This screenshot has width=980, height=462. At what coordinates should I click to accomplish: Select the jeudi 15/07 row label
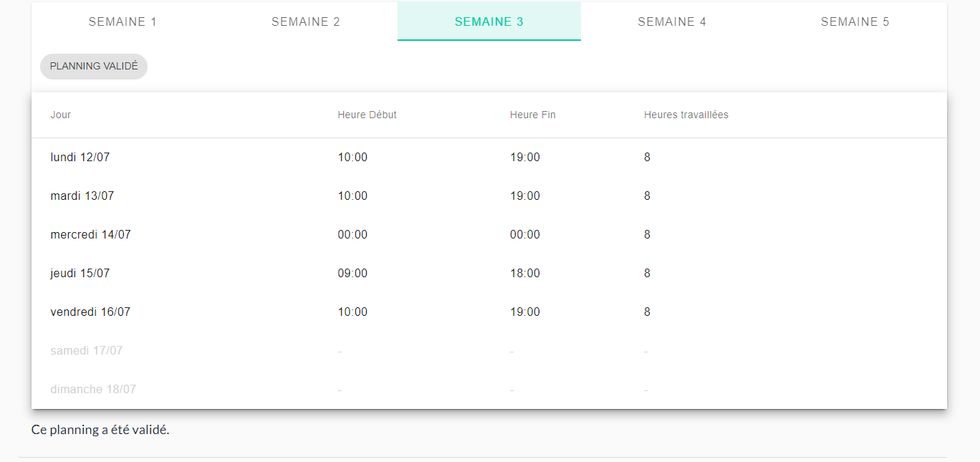click(x=80, y=273)
